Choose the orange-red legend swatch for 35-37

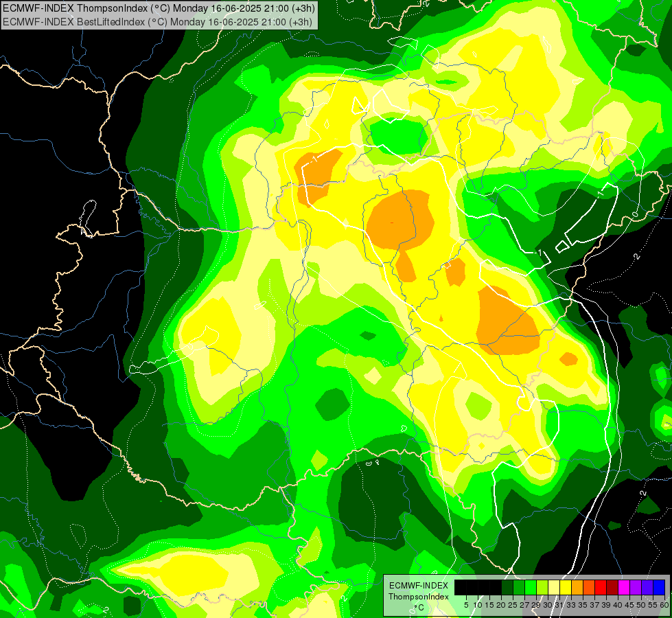coord(589,587)
